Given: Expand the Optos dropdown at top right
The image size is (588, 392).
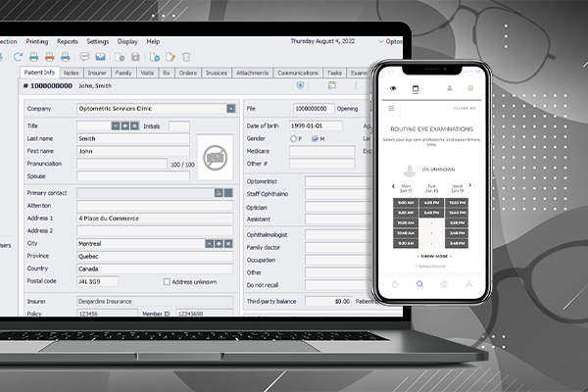Looking at the screenshot, I should (x=381, y=41).
